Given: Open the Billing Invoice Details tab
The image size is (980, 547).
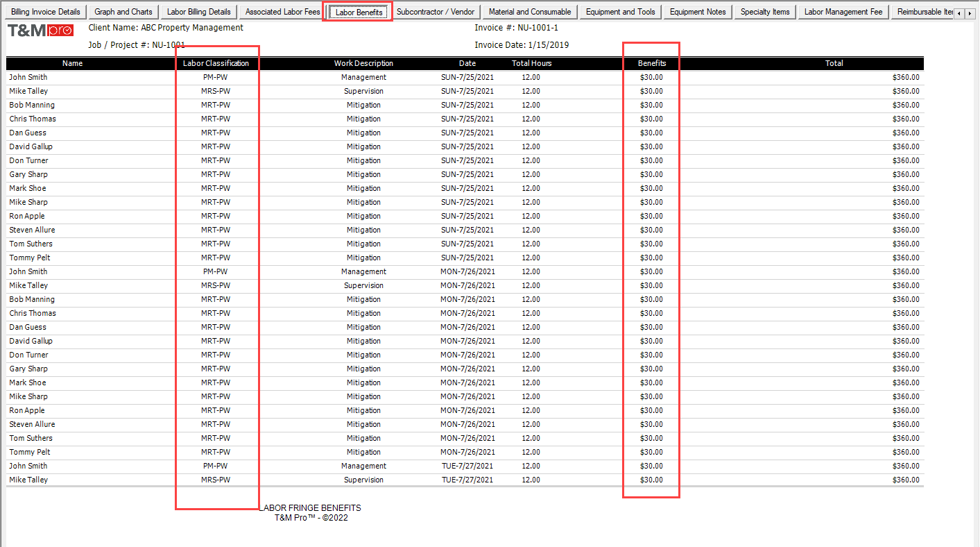Looking at the screenshot, I should [x=46, y=12].
